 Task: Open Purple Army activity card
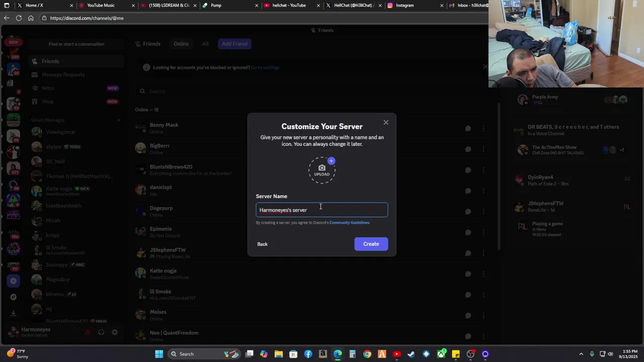pyautogui.click(x=573, y=100)
